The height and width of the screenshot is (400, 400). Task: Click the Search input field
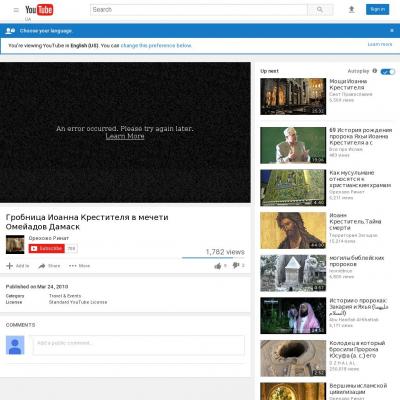[x=199, y=10]
